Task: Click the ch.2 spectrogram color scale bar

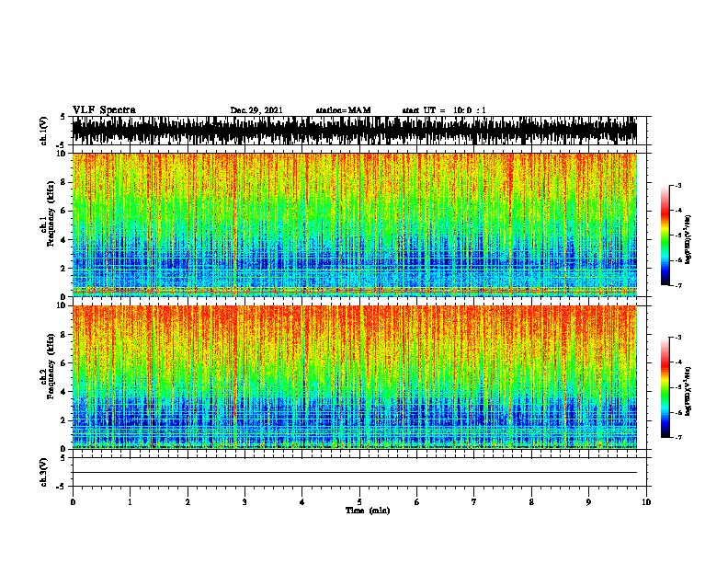Action: pyautogui.click(x=665, y=387)
